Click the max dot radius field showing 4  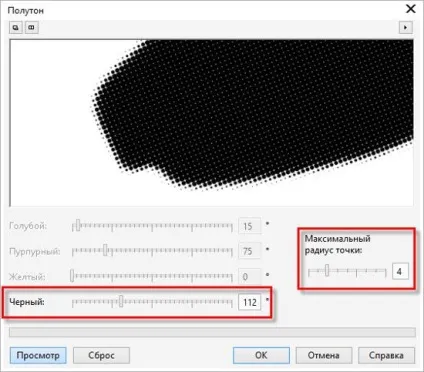pyautogui.click(x=400, y=271)
